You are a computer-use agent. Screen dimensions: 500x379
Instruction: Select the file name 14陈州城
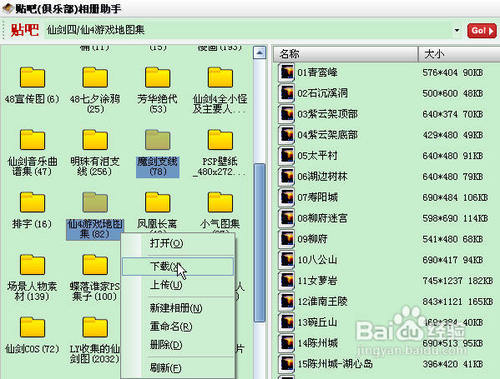[x=318, y=343]
